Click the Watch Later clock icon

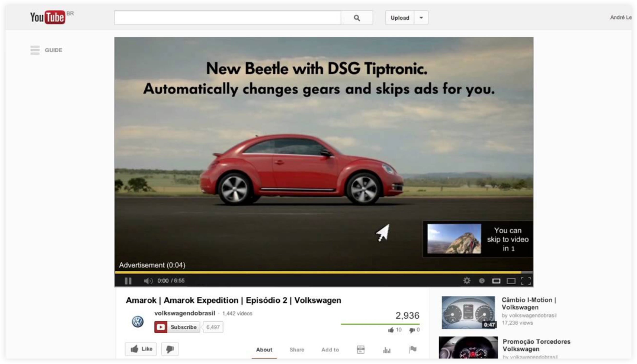[x=482, y=281]
